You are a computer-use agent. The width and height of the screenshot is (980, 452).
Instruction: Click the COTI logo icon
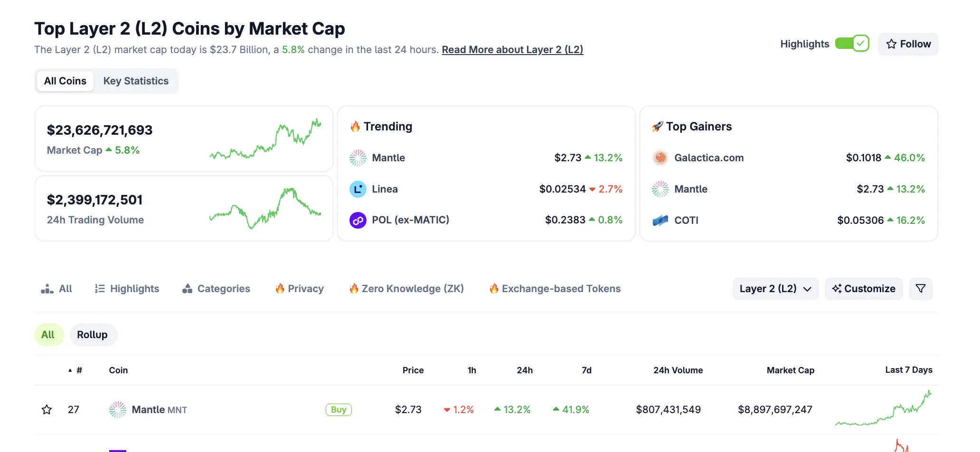coord(660,221)
